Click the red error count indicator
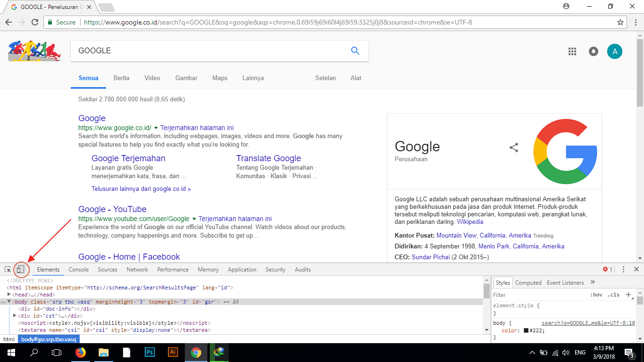 click(x=608, y=270)
